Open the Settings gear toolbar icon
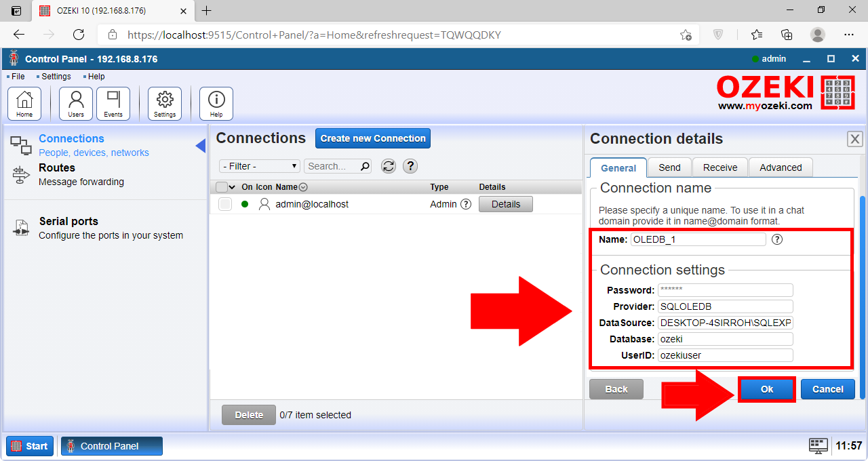 [165, 104]
